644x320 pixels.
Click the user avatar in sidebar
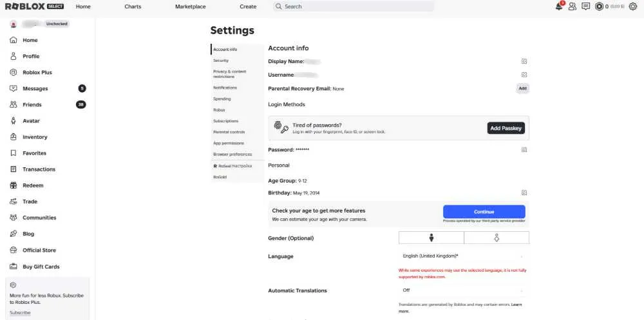(x=13, y=24)
